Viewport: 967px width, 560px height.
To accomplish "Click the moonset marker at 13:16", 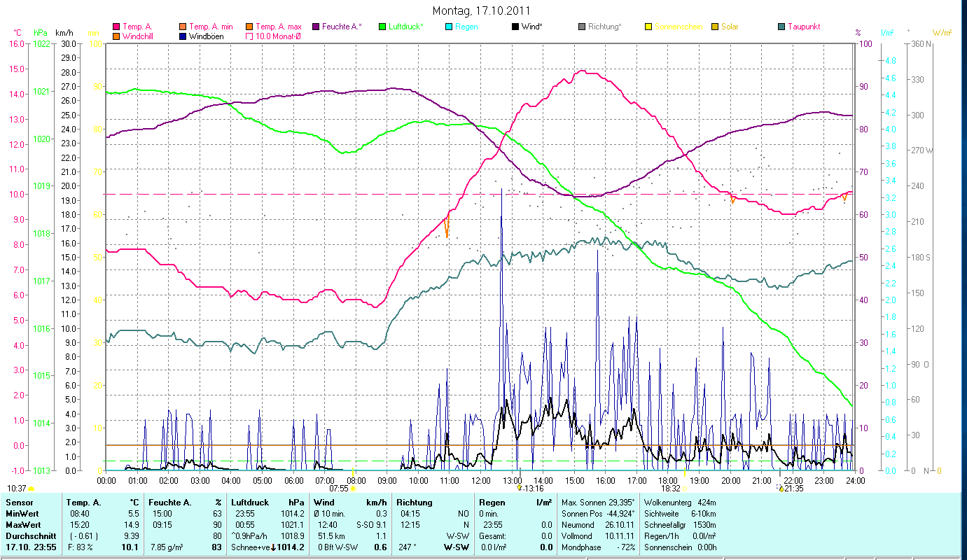I will click(519, 489).
